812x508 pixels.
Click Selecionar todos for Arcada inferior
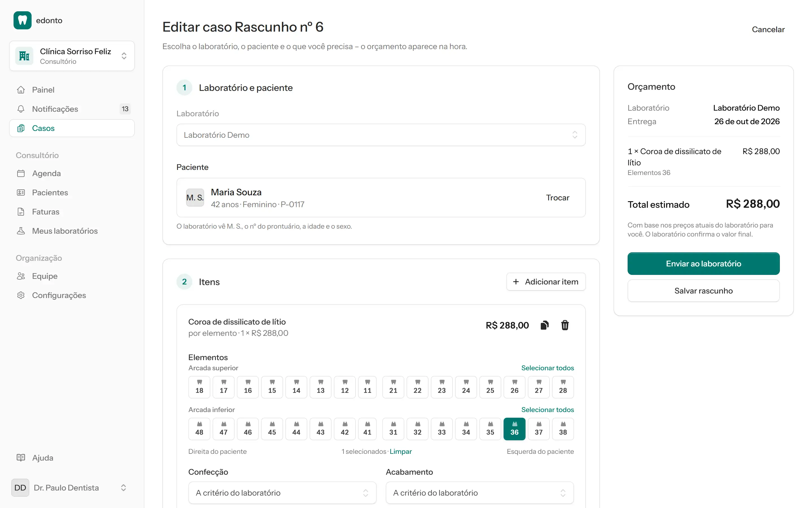pos(547,410)
